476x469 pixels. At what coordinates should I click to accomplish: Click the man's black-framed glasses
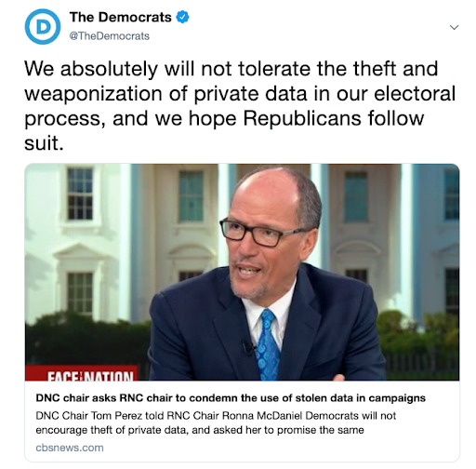(x=263, y=233)
